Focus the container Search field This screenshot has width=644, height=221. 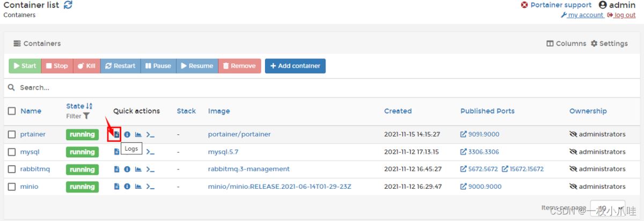[322, 88]
